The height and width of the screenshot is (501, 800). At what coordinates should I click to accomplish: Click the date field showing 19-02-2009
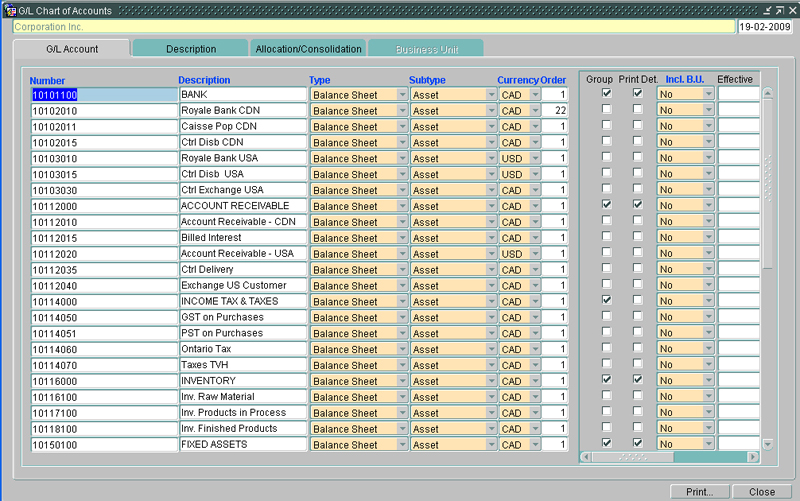point(765,27)
